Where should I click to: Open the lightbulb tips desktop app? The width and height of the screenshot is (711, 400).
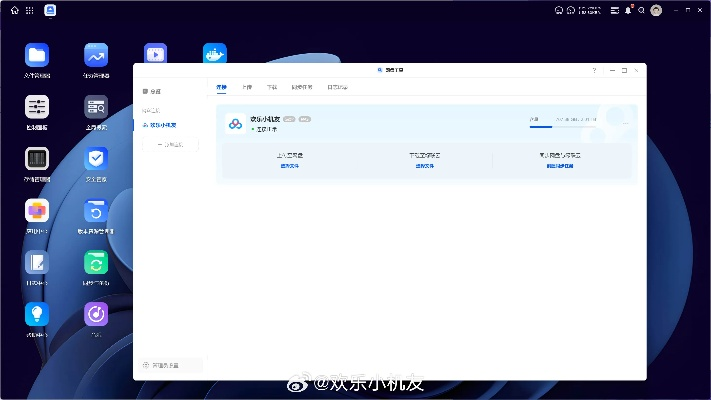pos(37,314)
